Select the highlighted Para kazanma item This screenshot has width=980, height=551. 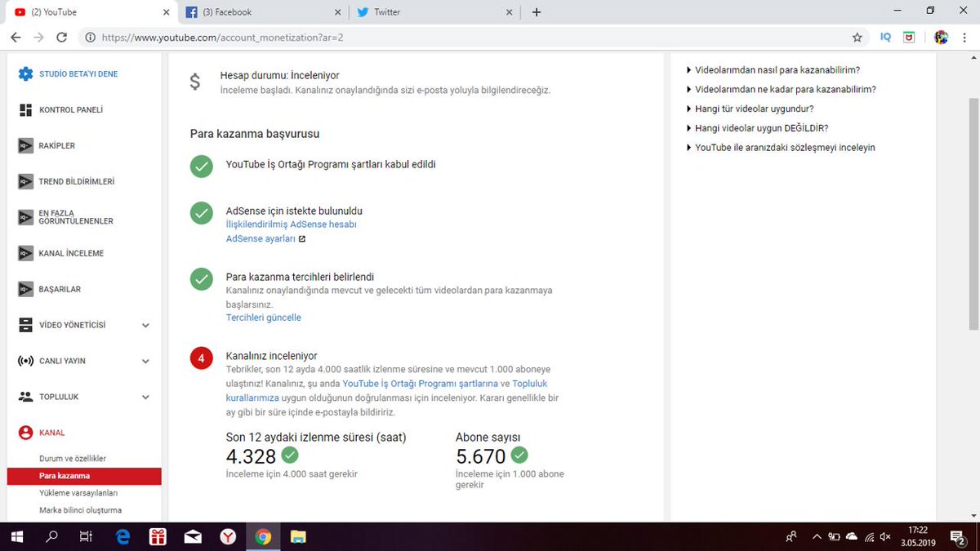[84, 476]
